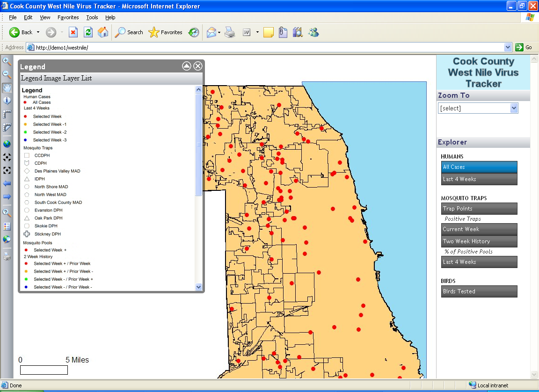Select the Zoom In map tool
This screenshot has width=539, height=392.
[7, 61]
